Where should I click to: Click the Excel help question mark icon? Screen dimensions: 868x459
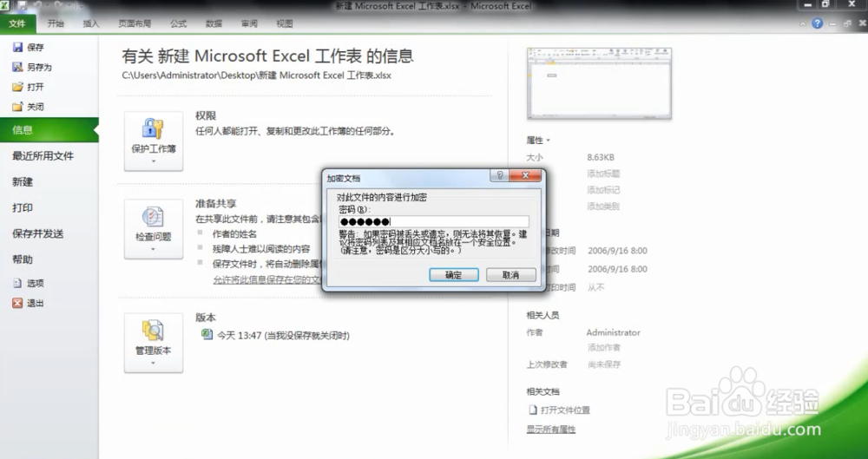(817, 23)
